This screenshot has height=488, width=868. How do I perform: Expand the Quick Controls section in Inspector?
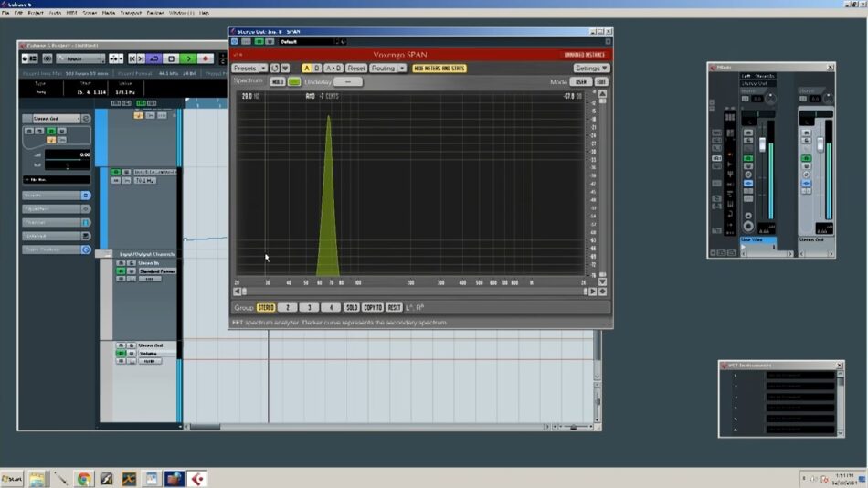56,249
